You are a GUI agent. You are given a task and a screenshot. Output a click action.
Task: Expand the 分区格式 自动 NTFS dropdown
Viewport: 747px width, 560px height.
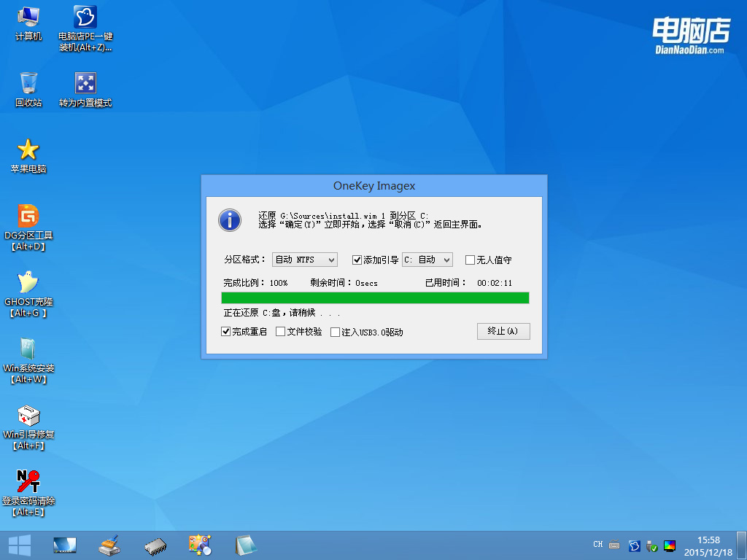tap(305, 260)
